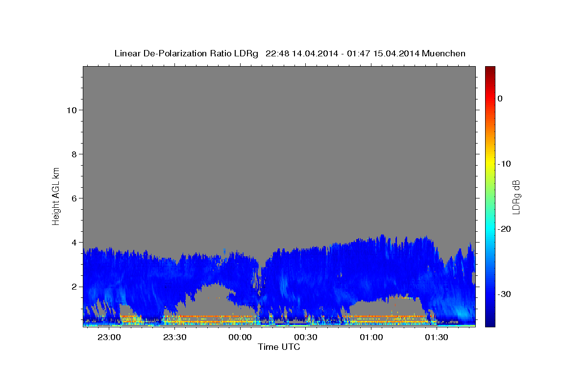The image size is (588, 392).
Task: Click the dark red top of the colorbar
Action: point(490,71)
